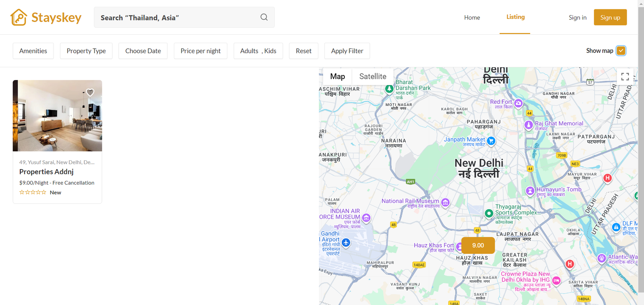Uncheck the Show map checkbox
Screen dimensions: 644x305
coord(621,51)
